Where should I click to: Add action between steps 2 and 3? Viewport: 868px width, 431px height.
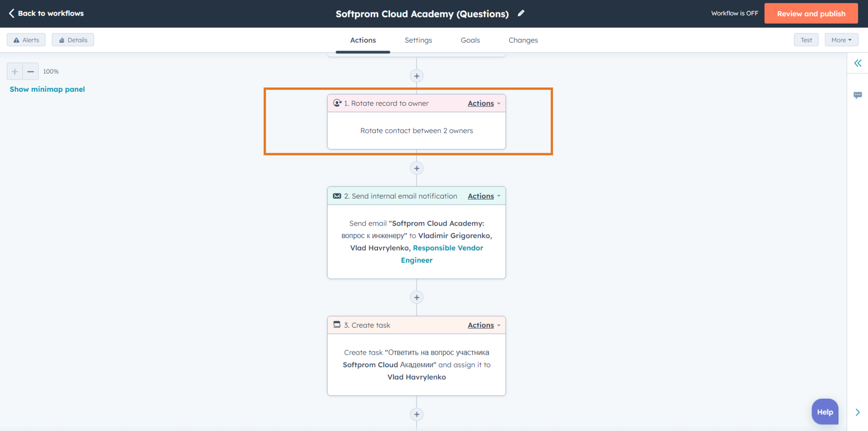coord(417,297)
